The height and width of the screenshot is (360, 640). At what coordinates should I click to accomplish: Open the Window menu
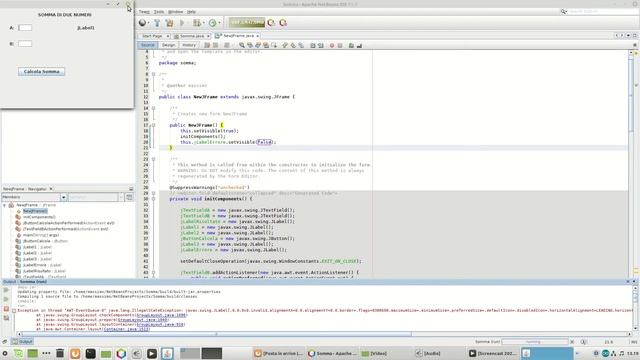[x=176, y=12]
